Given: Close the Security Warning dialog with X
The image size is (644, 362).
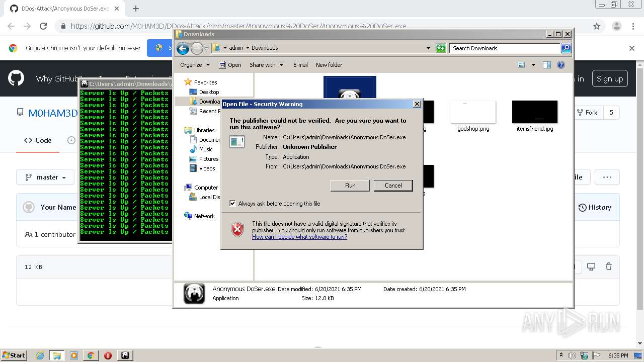Looking at the screenshot, I should click(x=417, y=104).
